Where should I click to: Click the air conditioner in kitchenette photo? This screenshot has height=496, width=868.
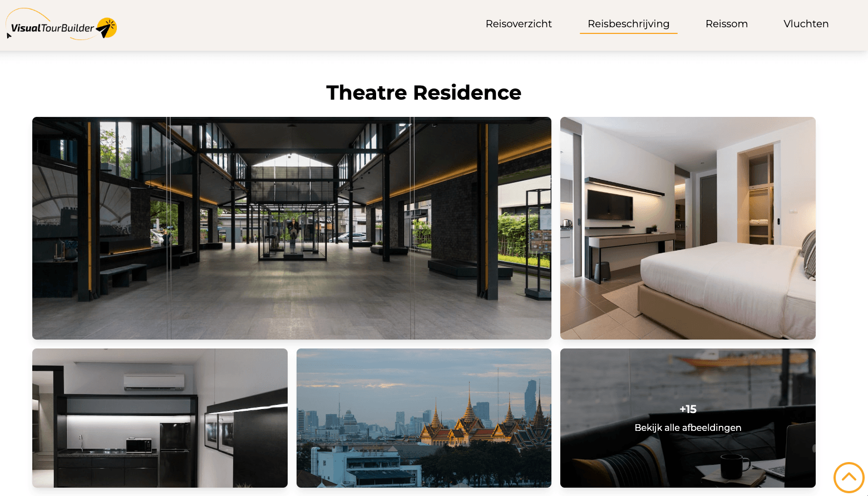(x=154, y=382)
